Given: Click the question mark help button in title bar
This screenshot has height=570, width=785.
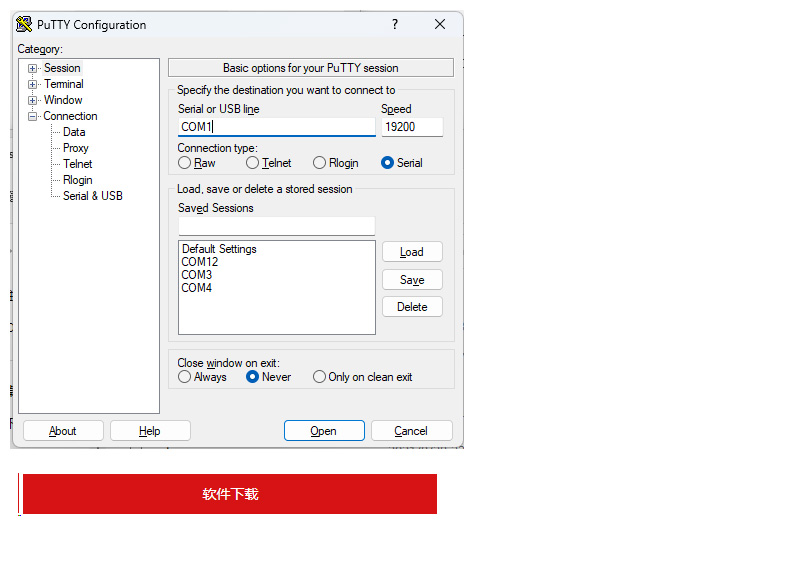Looking at the screenshot, I should (x=395, y=24).
